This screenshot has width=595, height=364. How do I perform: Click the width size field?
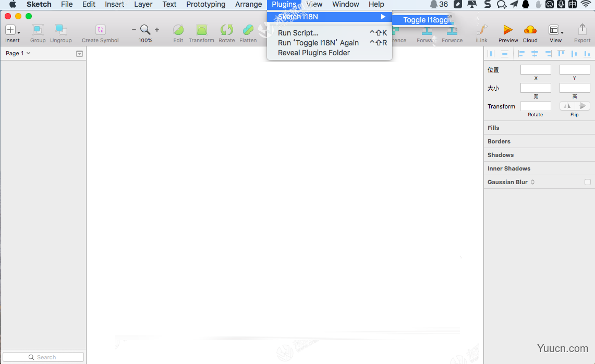pyautogui.click(x=536, y=88)
